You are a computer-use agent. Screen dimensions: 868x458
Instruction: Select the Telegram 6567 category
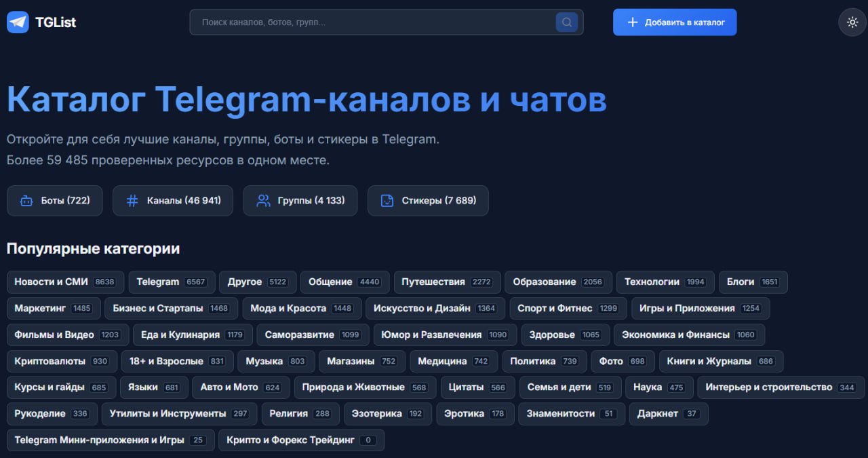(x=172, y=282)
